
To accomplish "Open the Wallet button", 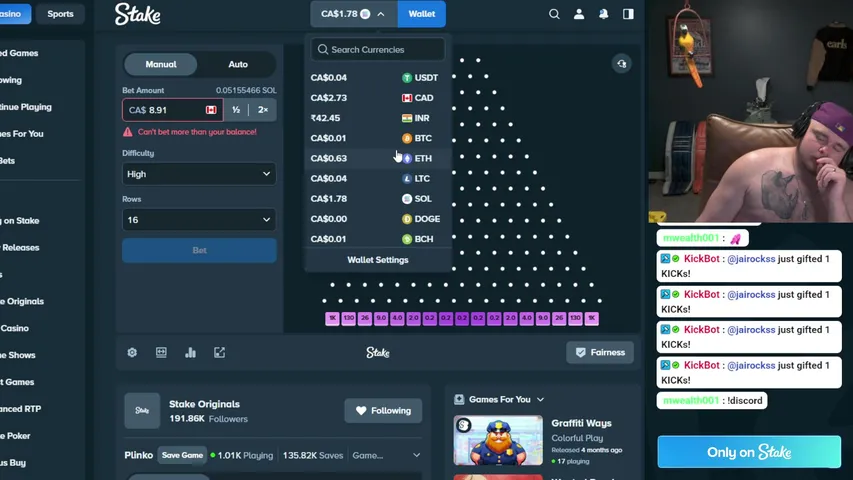I will click(422, 14).
